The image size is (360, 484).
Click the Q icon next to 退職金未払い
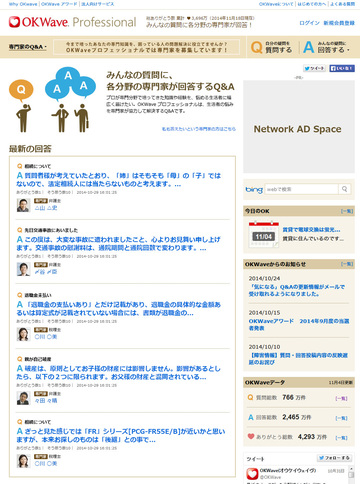coord(20,295)
